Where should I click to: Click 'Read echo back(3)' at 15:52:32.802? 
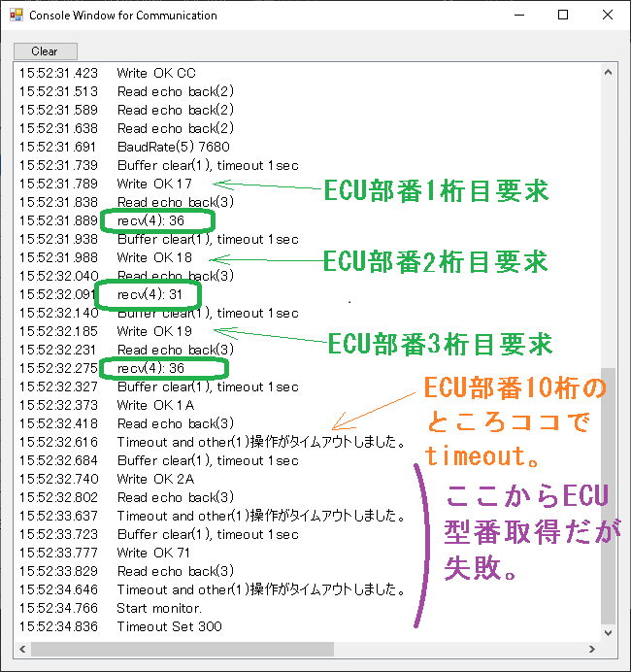point(176,497)
